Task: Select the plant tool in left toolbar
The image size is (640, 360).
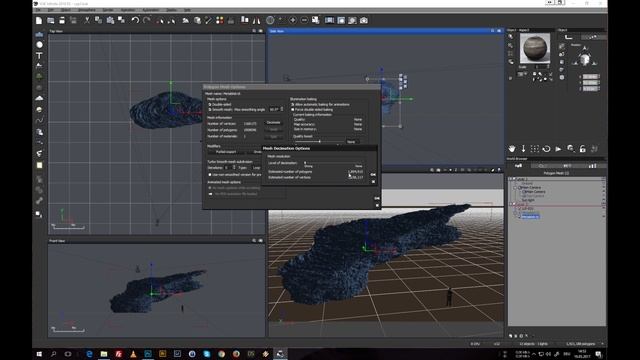Action: [39, 76]
